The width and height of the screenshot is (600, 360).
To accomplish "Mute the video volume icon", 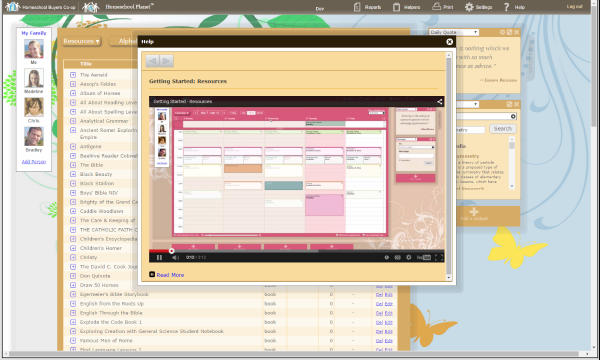I will point(175,257).
